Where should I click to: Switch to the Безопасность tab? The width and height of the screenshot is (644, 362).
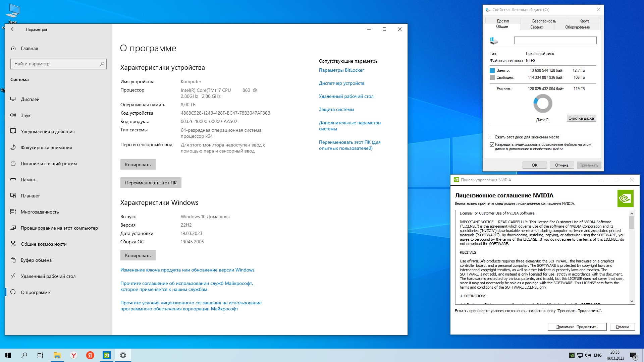[x=544, y=21]
